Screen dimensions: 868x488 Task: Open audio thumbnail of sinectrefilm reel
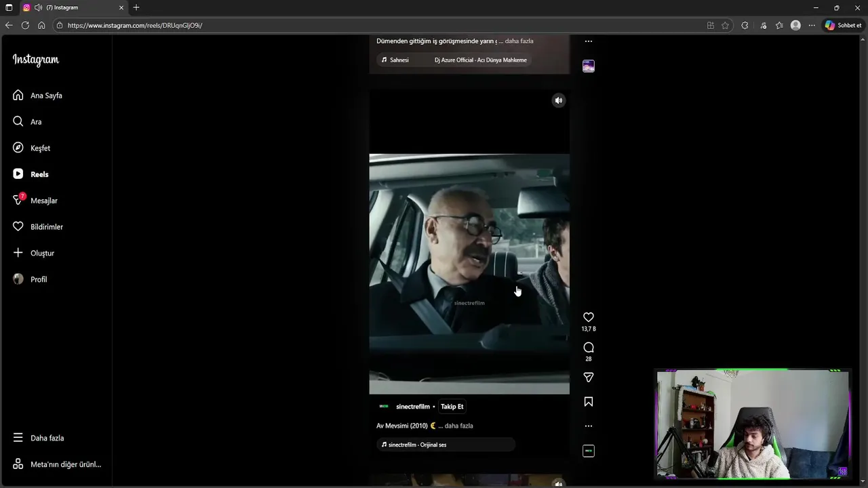tap(589, 451)
